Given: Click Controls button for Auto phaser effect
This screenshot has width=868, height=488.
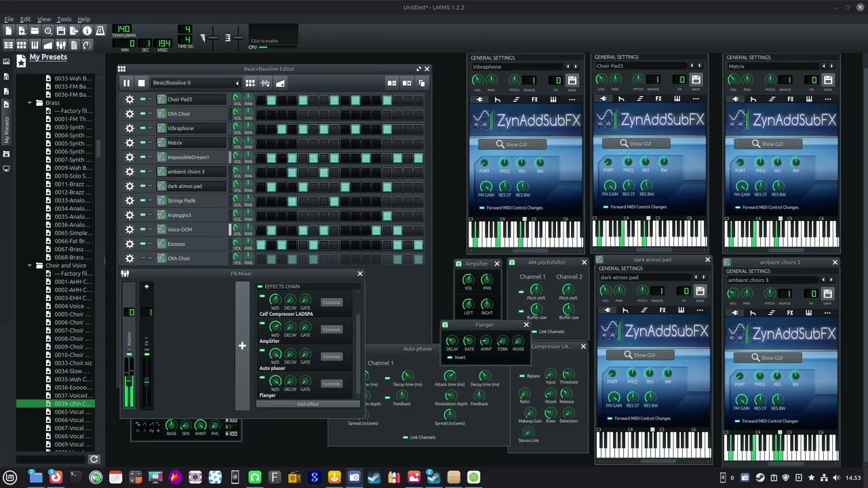Looking at the screenshot, I should [x=332, y=357].
